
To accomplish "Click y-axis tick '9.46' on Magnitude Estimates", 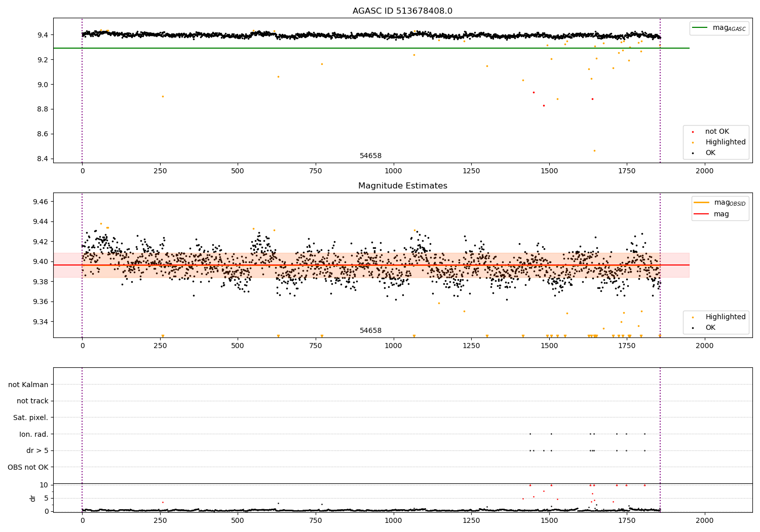I will coord(41,202).
